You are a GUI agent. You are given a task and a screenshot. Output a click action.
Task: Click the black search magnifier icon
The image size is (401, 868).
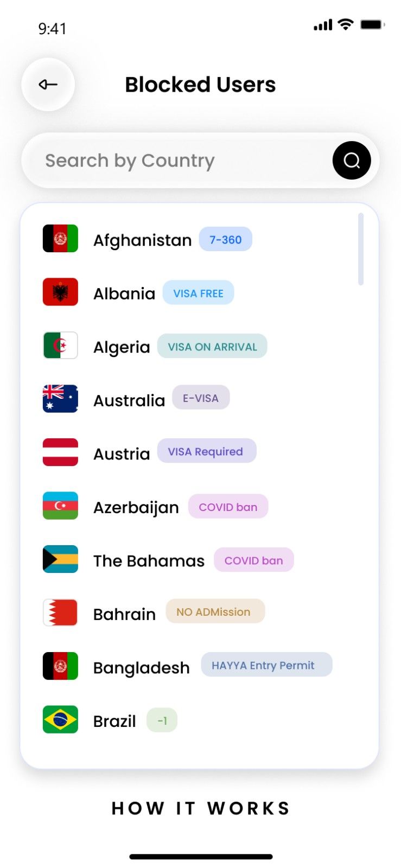[352, 161]
